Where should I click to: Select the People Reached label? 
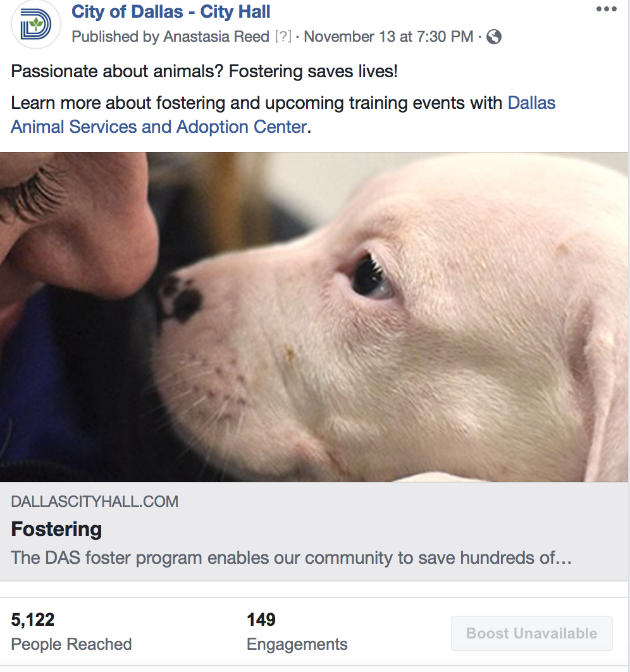pyautogui.click(x=71, y=644)
